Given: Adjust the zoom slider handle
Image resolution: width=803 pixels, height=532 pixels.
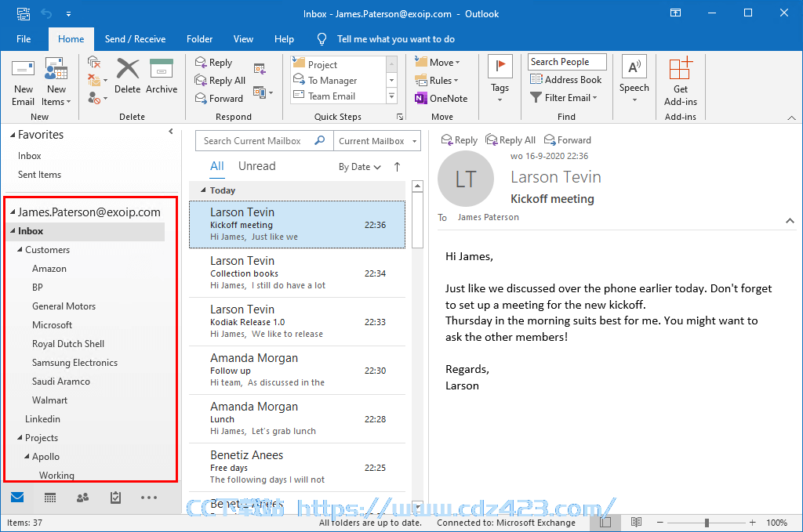Looking at the screenshot, I should point(707,523).
